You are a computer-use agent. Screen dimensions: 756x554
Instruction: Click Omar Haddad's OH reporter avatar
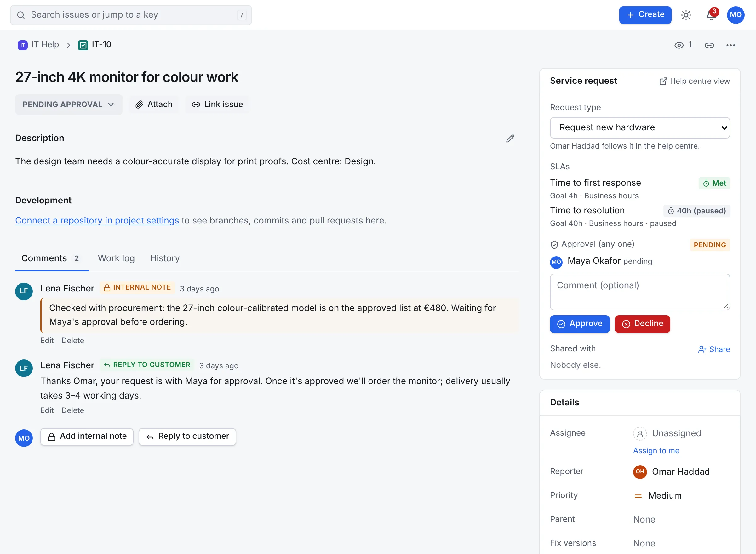click(x=640, y=472)
